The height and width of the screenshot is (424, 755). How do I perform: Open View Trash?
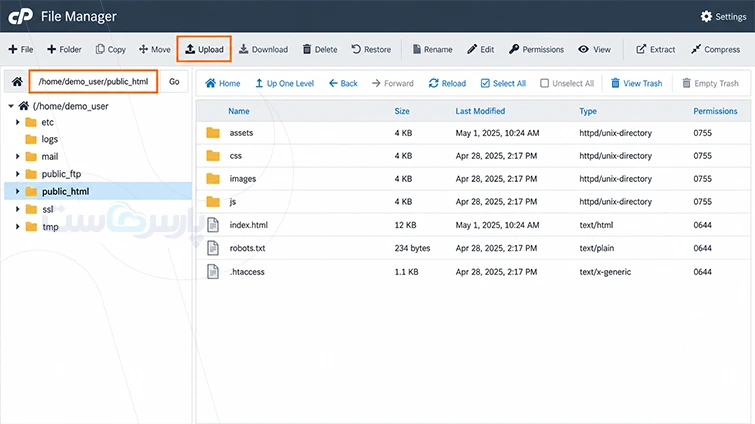tap(637, 83)
